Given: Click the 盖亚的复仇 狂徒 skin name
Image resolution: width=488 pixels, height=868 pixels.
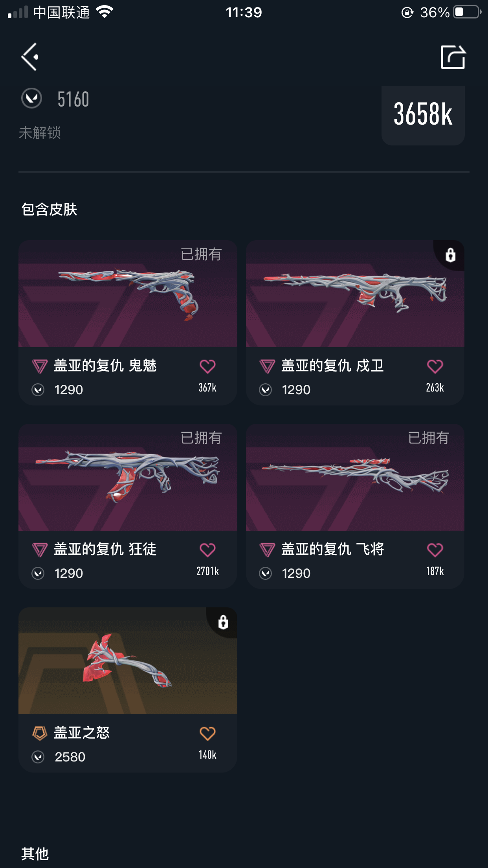Looking at the screenshot, I should (105, 549).
